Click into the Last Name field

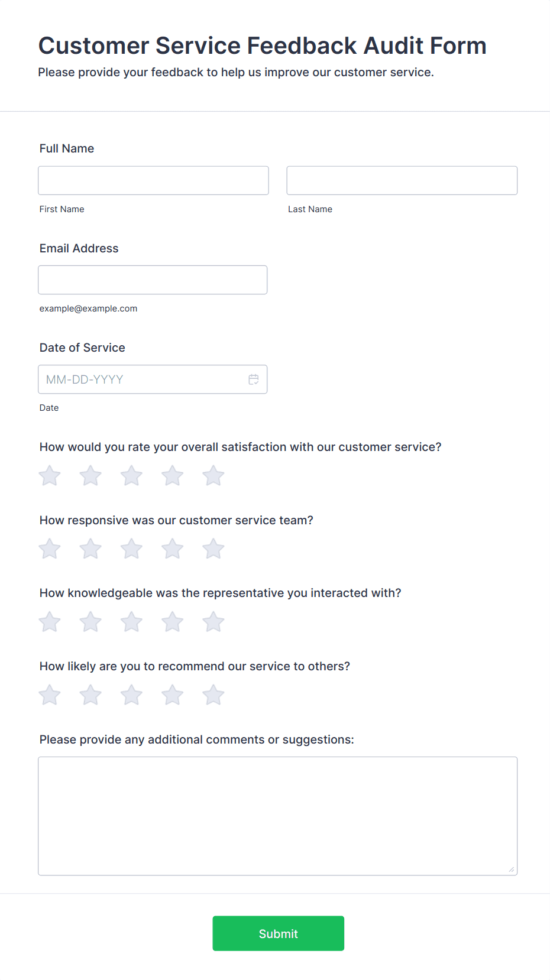click(402, 180)
